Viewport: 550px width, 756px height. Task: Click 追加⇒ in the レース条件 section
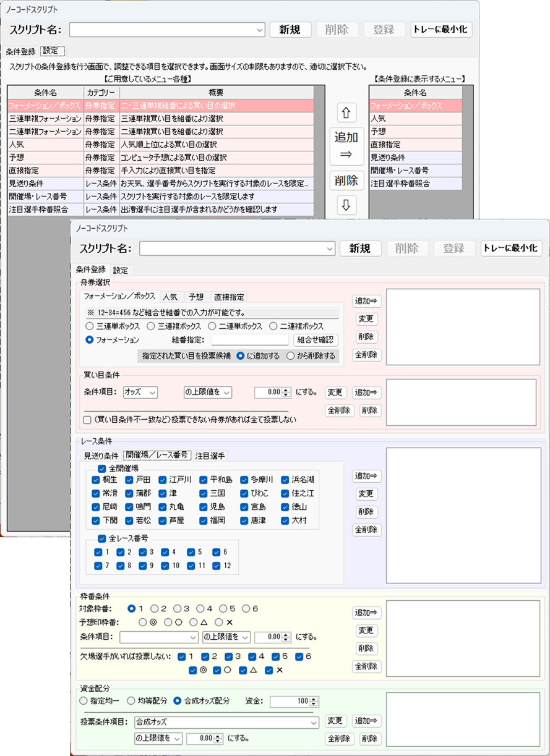click(x=368, y=476)
